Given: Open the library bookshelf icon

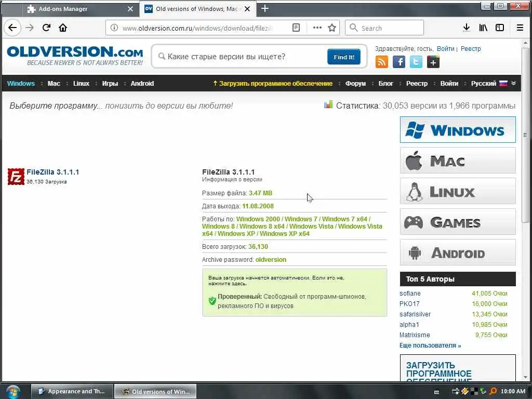Looking at the screenshot, I should pyautogui.click(x=483, y=28).
